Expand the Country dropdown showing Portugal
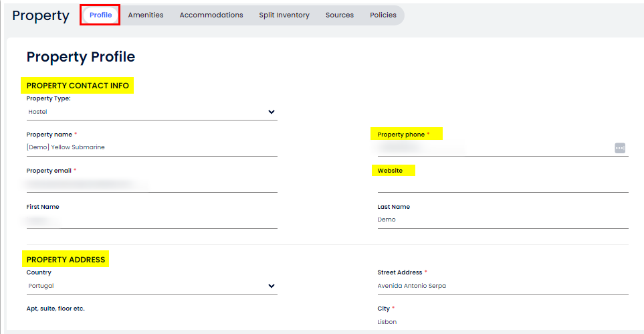The height and width of the screenshot is (334, 644). click(151, 286)
